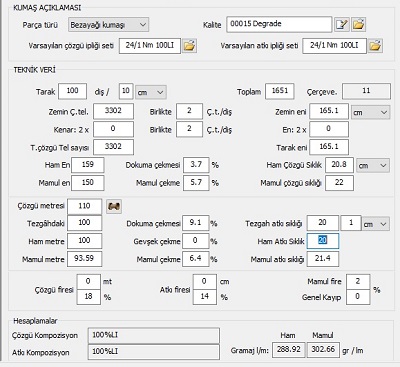Click the icon beside Çözgü metresi

(x=114, y=207)
